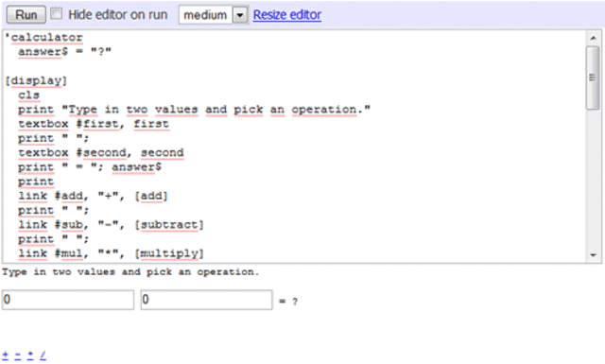This screenshot has width=605, height=364.
Task: Click the "= ?" answer output text
Action: (288, 302)
